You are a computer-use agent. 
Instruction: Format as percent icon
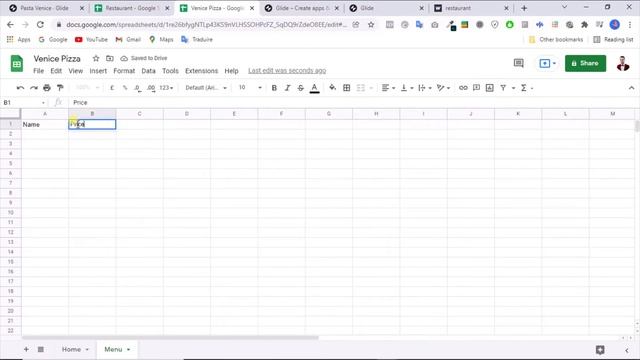(125, 88)
